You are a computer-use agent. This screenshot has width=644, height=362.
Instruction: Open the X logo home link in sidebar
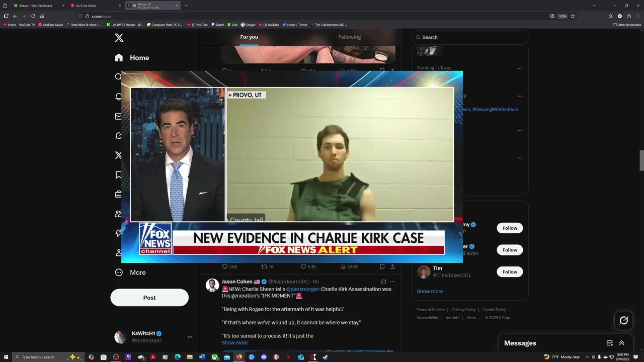[x=119, y=38]
